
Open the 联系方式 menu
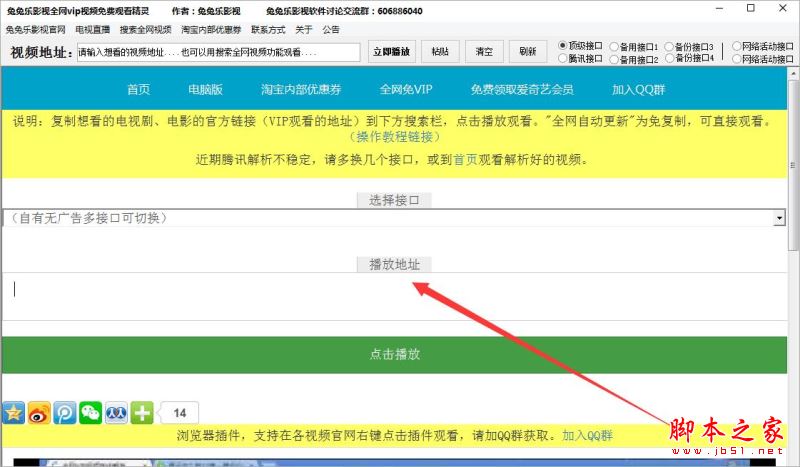(x=268, y=30)
